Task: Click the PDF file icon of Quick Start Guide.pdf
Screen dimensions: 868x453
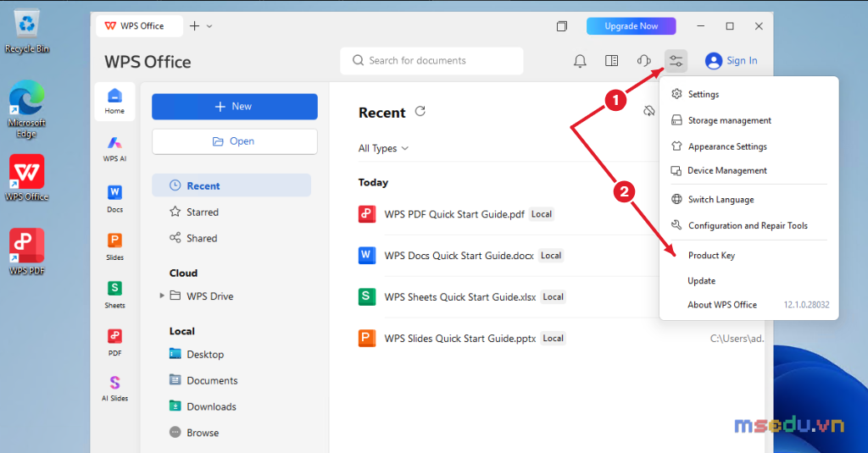Action: pos(366,214)
